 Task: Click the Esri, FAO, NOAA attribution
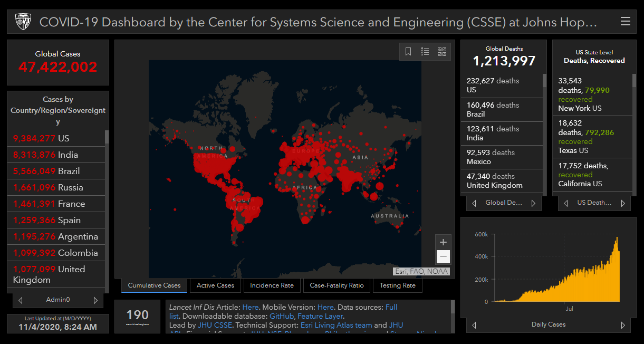click(421, 272)
